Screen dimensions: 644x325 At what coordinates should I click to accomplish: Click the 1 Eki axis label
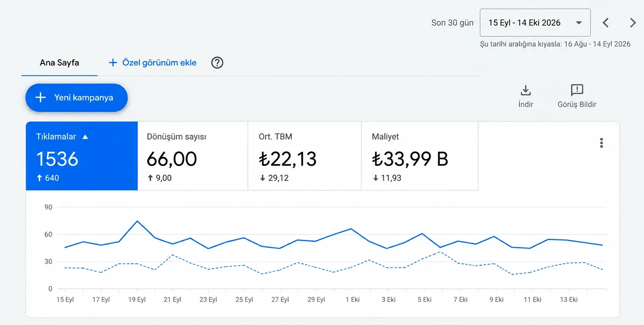pyautogui.click(x=352, y=300)
